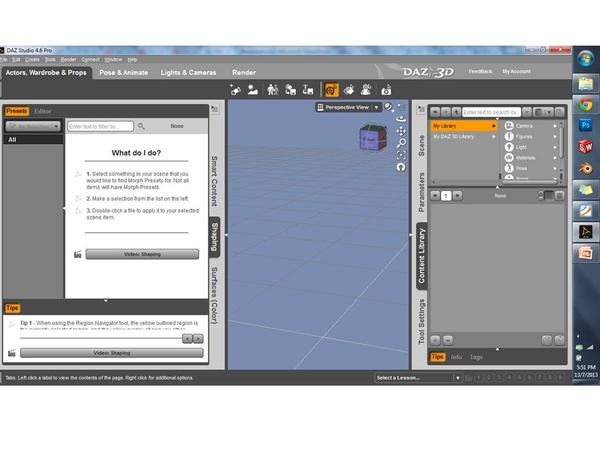Click the tips text scrollbar track
The image size is (600, 450).
point(101,338)
